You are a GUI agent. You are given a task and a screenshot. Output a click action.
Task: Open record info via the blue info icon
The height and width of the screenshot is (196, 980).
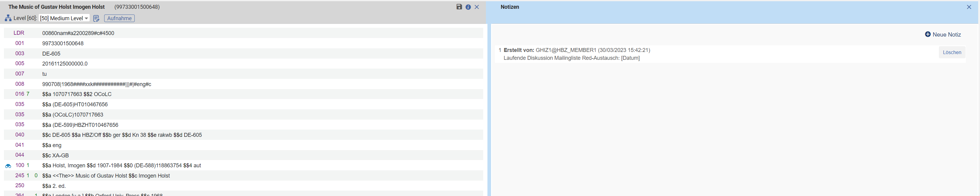point(468,7)
